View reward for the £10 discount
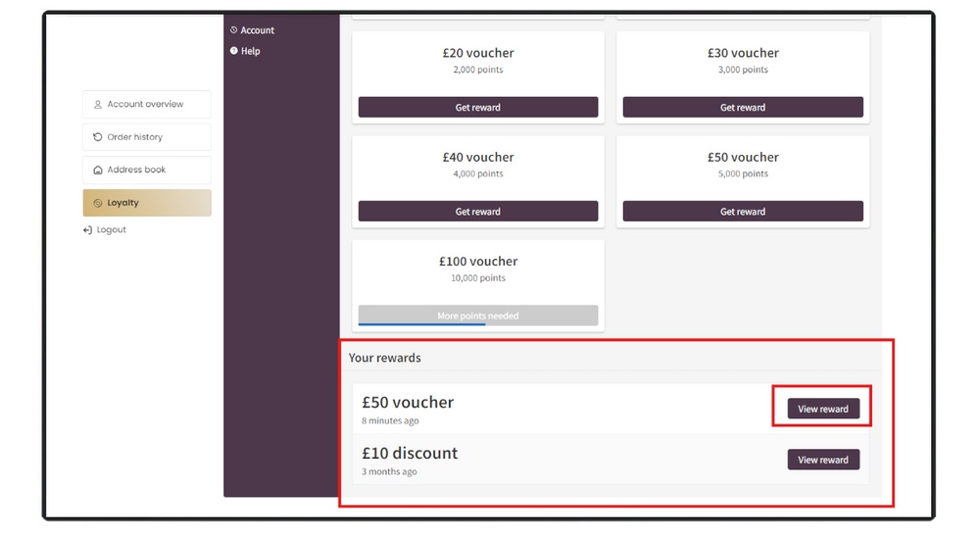The width and height of the screenshot is (980, 537). click(x=823, y=460)
